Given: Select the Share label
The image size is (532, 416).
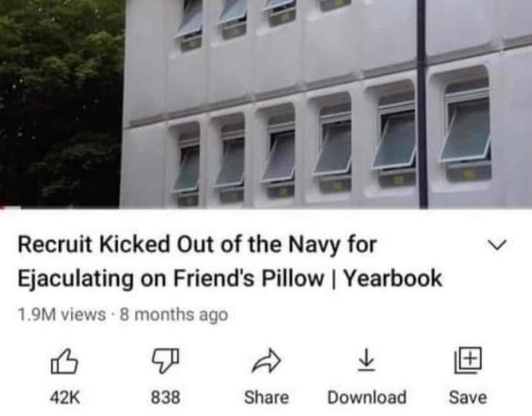Looking at the screenshot, I should click(266, 397).
